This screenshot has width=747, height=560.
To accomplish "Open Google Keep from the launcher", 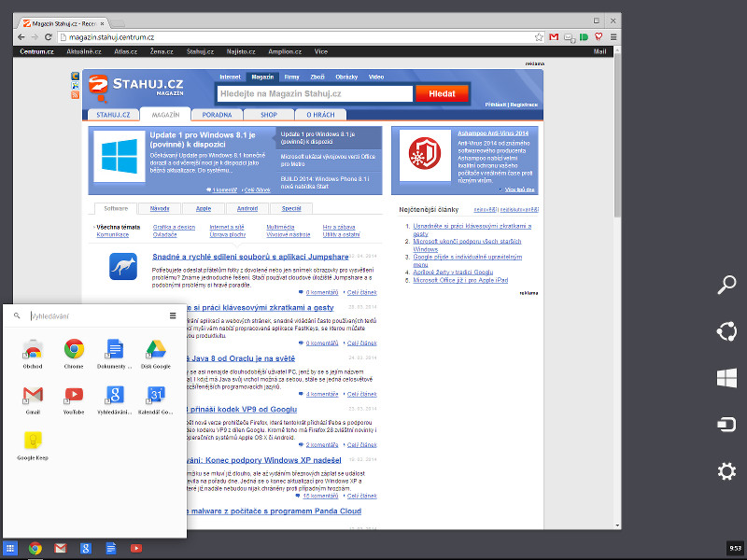I will coord(33,445).
